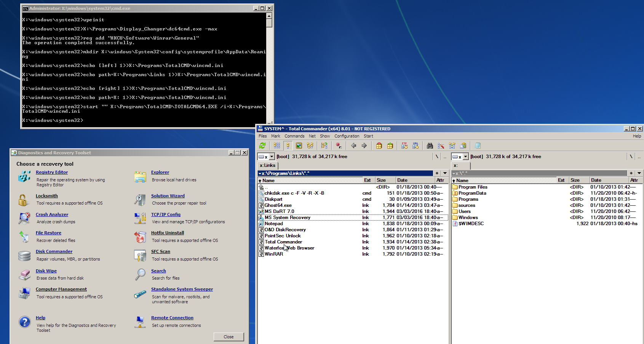This screenshot has height=344, width=644.
Task: Open Find files binoculars icon
Action: [x=430, y=146]
